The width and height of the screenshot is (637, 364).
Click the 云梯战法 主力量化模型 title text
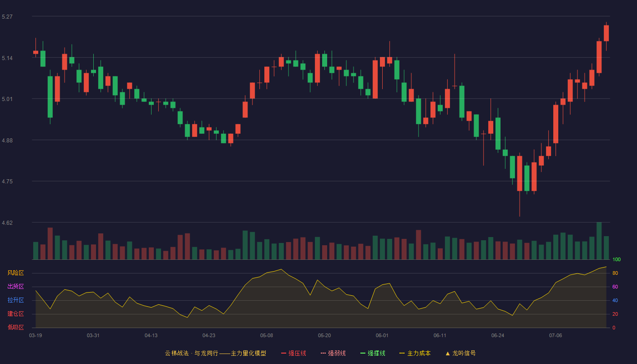click(215, 353)
